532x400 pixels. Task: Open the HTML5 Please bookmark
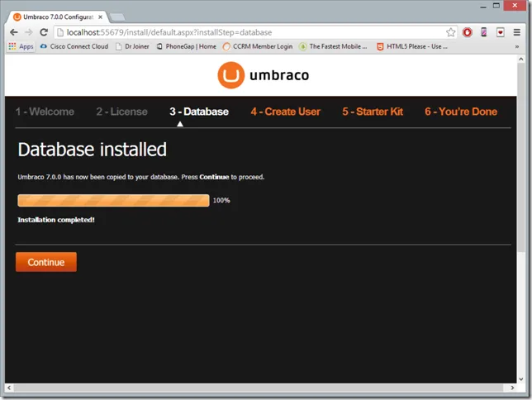coord(412,46)
